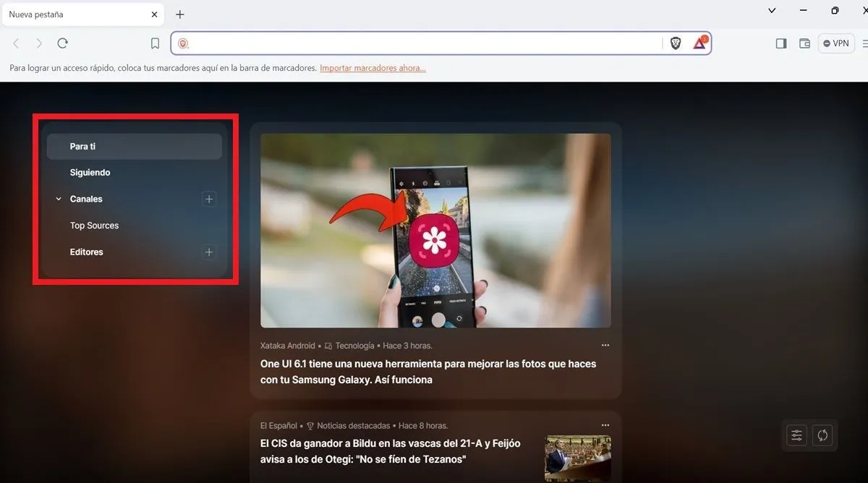
Task: Bookmark this page using the bookmark icon
Action: click(155, 43)
